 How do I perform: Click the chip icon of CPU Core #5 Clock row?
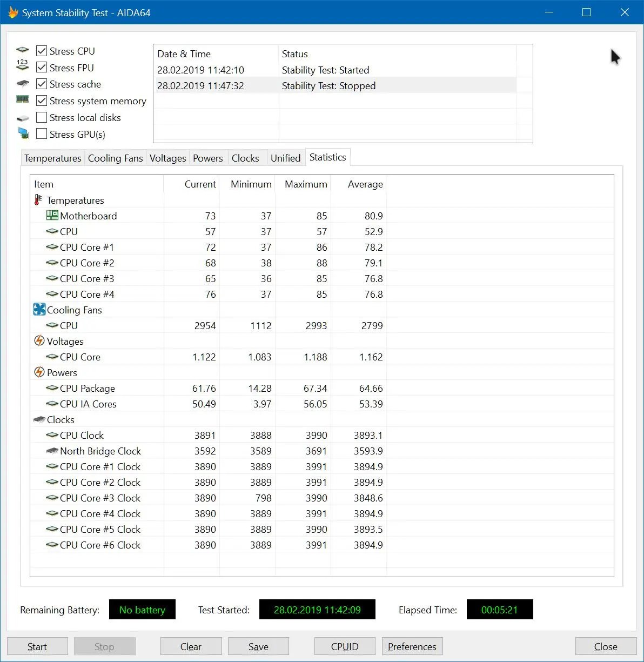[x=52, y=529]
